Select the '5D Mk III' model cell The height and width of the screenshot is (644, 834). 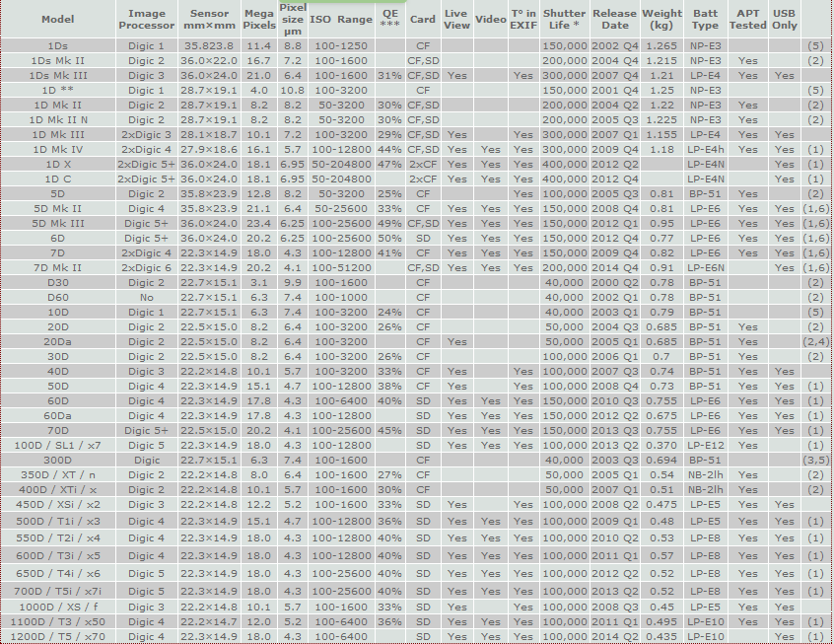[x=57, y=224]
